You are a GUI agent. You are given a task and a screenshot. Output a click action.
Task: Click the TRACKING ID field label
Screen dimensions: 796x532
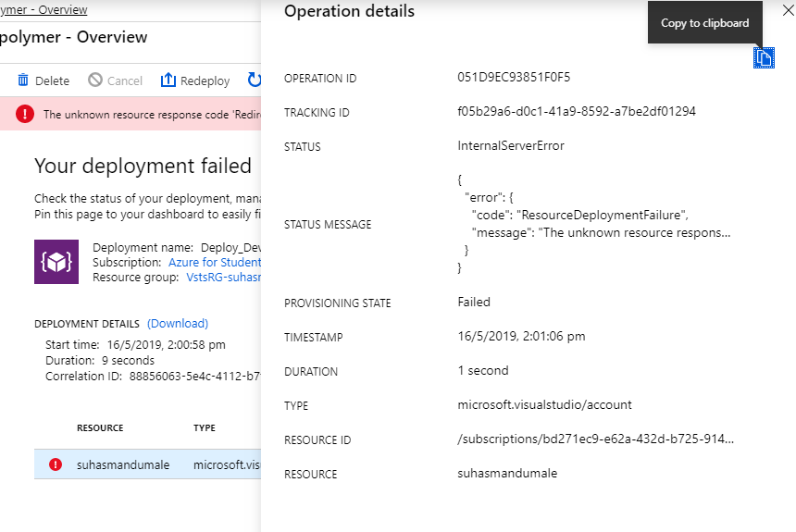point(317,113)
